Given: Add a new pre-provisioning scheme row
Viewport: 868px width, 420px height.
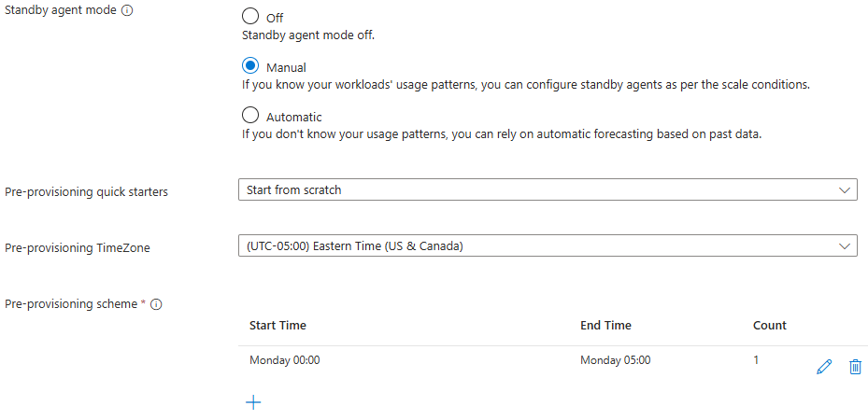Looking at the screenshot, I should pyautogui.click(x=252, y=402).
